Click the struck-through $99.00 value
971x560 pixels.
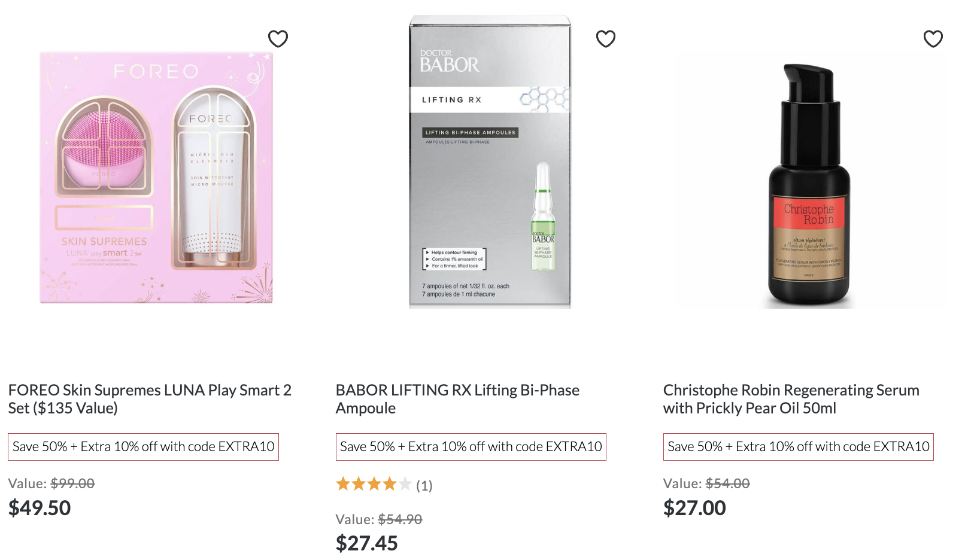pos(72,483)
